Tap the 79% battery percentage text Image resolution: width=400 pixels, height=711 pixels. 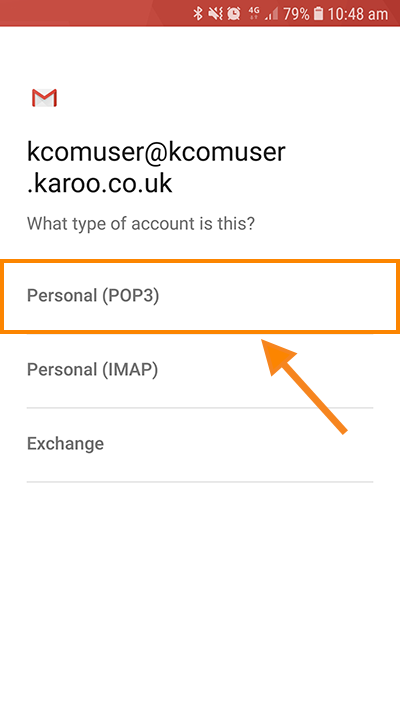click(x=297, y=14)
